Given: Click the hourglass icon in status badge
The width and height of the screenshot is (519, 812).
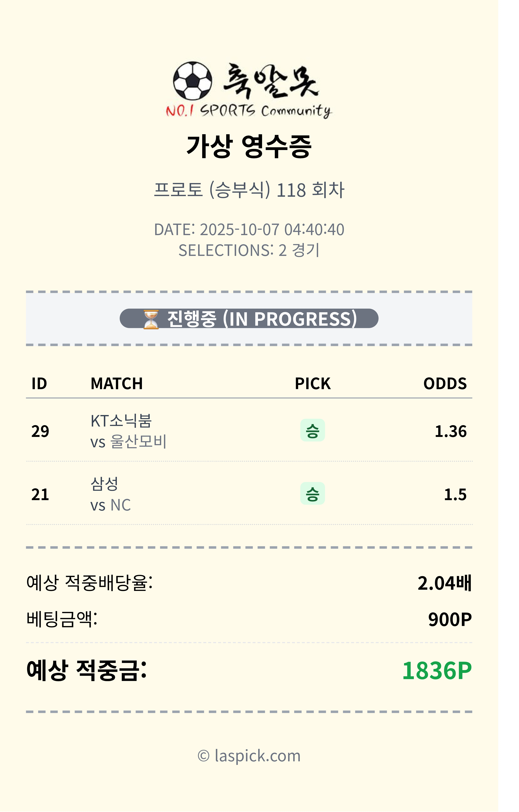Looking at the screenshot, I should tap(151, 319).
